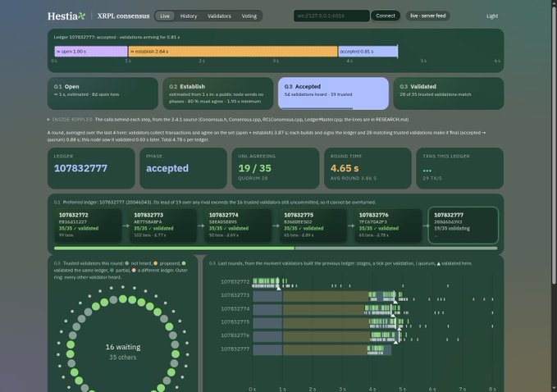Click the green validation progress bar
This screenshot has width=557, height=392.
point(175,248)
